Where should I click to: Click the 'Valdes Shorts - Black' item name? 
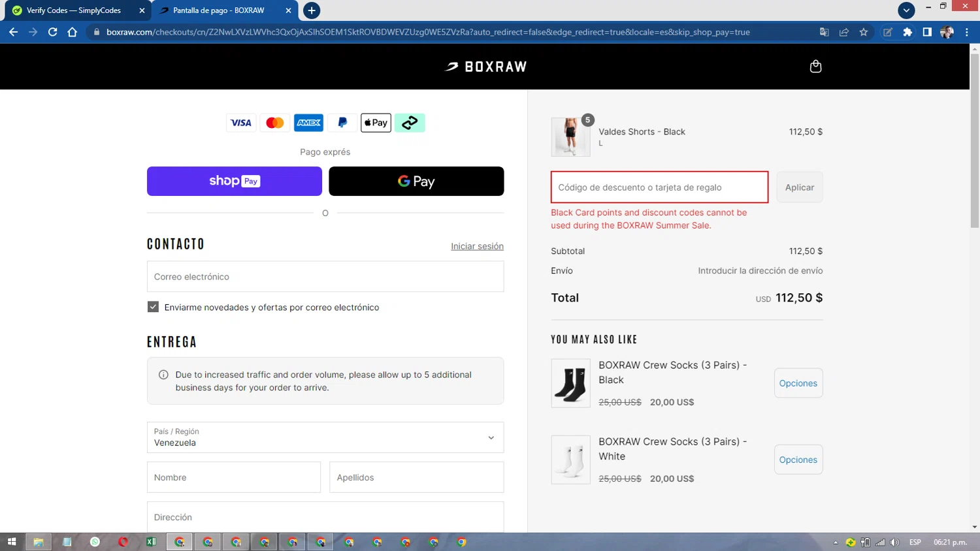[x=642, y=132]
